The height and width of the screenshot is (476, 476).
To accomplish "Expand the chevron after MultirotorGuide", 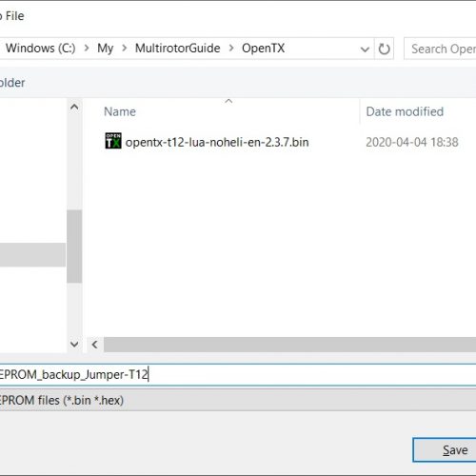I will (231, 49).
